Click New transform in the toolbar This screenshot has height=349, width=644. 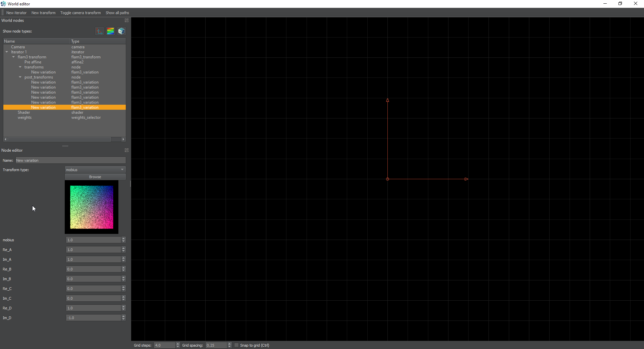[x=44, y=13]
